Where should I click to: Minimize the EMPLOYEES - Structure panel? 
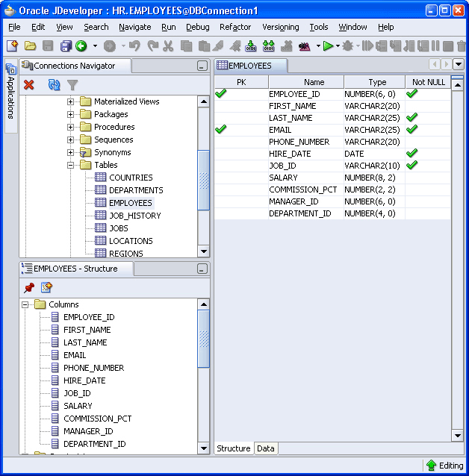click(202, 269)
